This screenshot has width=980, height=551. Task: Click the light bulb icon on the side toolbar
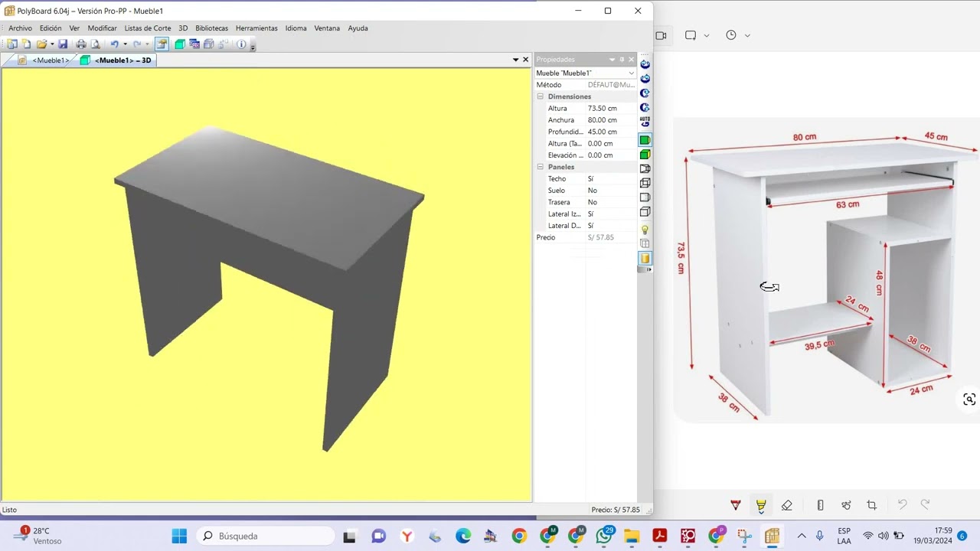pyautogui.click(x=645, y=230)
